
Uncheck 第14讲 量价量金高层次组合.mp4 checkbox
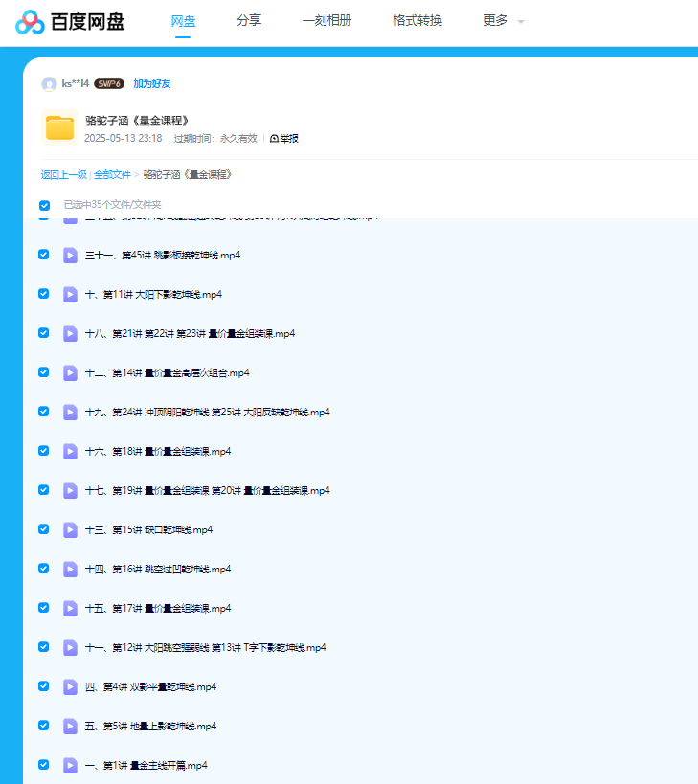pyautogui.click(x=44, y=372)
